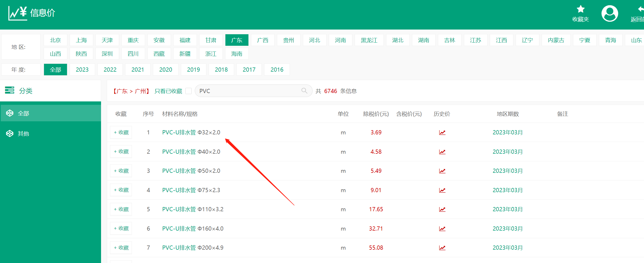The image size is (644, 263).
Task: Open the user profile avatar icon
Action: (610, 14)
